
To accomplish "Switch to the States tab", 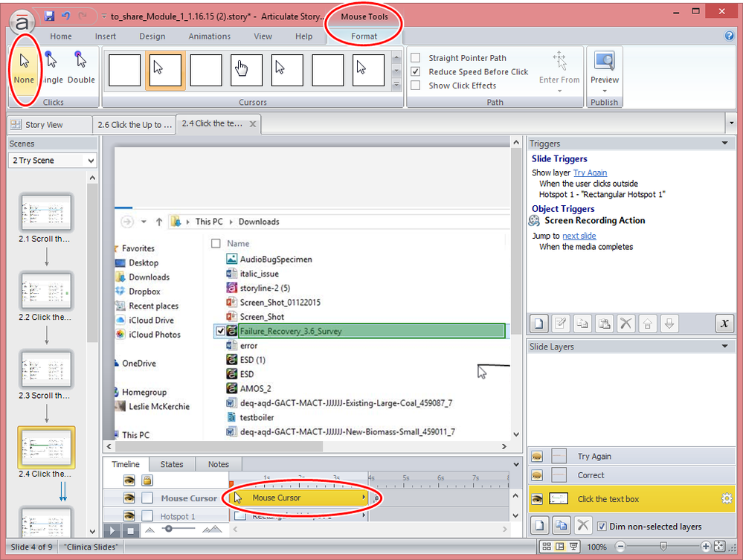I will tap(172, 464).
